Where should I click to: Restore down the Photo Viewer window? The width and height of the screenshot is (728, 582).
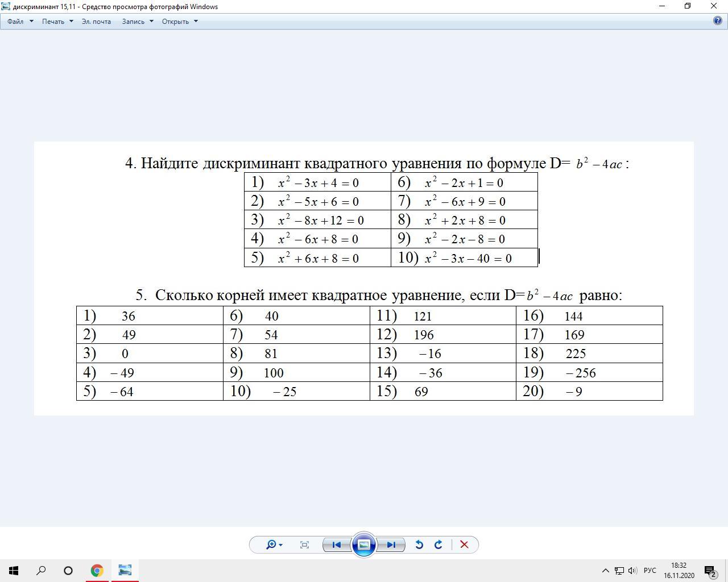tap(688, 6)
